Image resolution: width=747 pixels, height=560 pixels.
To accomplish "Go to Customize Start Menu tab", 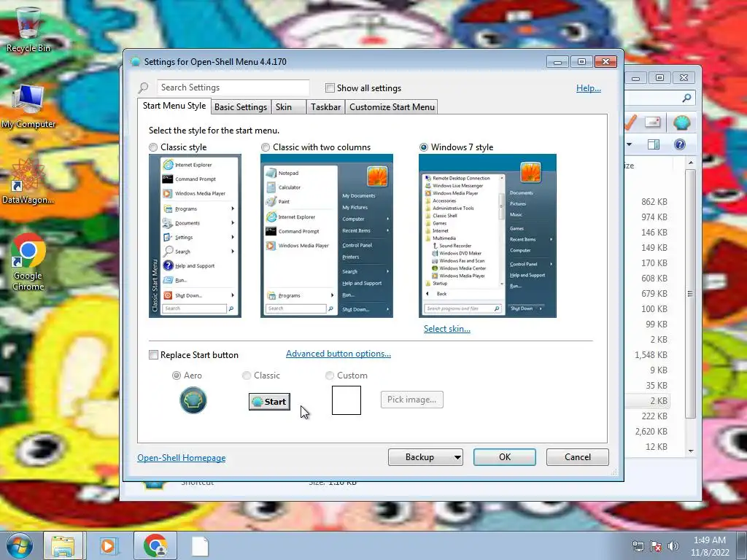I will coord(392,107).
